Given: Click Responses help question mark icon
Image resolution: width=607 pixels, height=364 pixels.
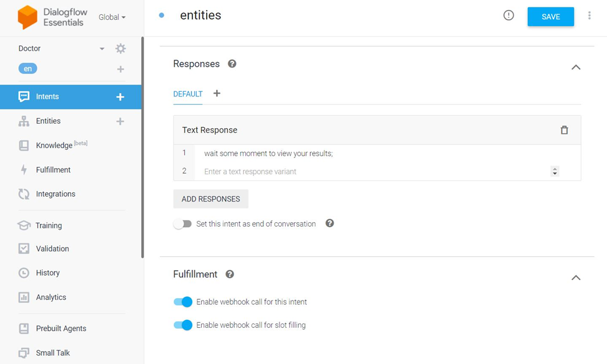Looking at the screenshot, I should pos(232,63).
